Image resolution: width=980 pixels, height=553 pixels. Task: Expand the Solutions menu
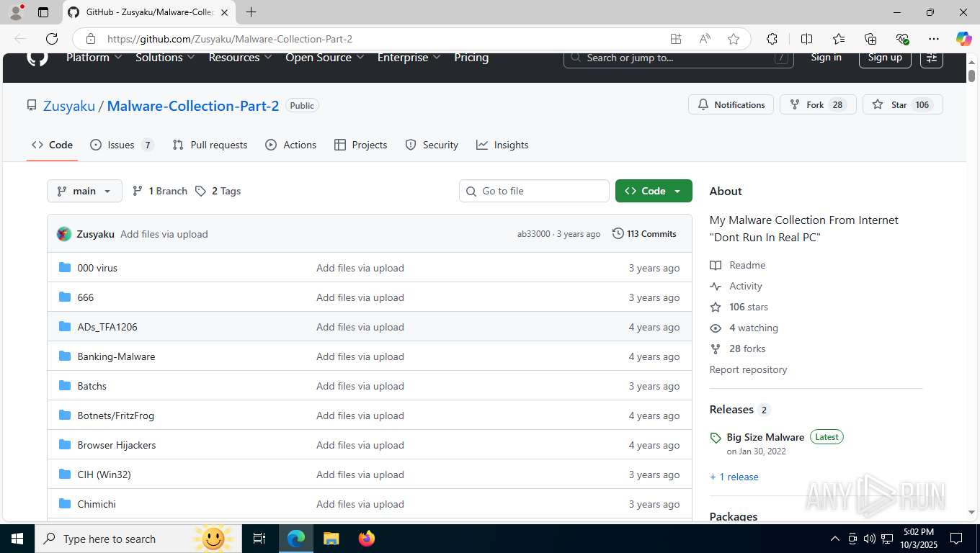165,58
